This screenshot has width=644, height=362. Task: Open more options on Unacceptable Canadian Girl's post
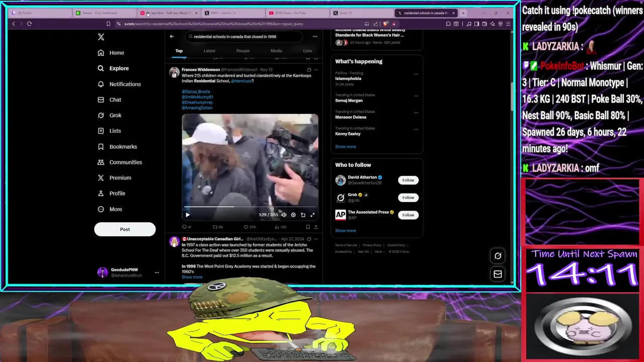tap(316, 239)
